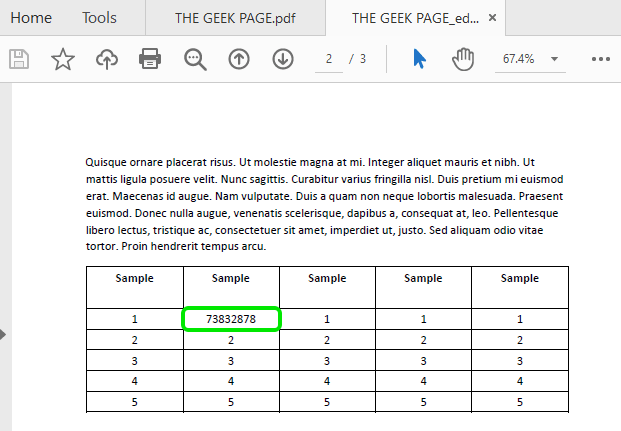Select the THE GEEK PAGE_ed... document tab
The image size is (621, 431).
click(415, 18)
